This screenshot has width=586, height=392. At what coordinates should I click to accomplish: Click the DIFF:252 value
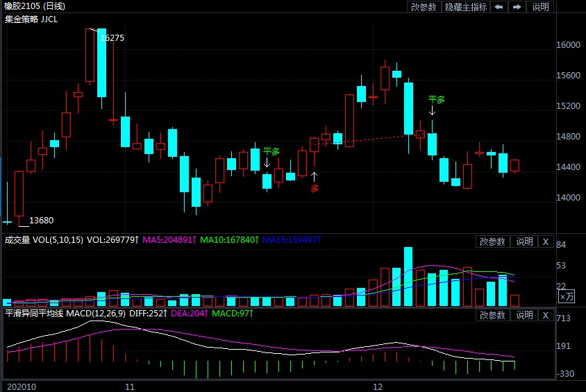click(x=148, y=313)
